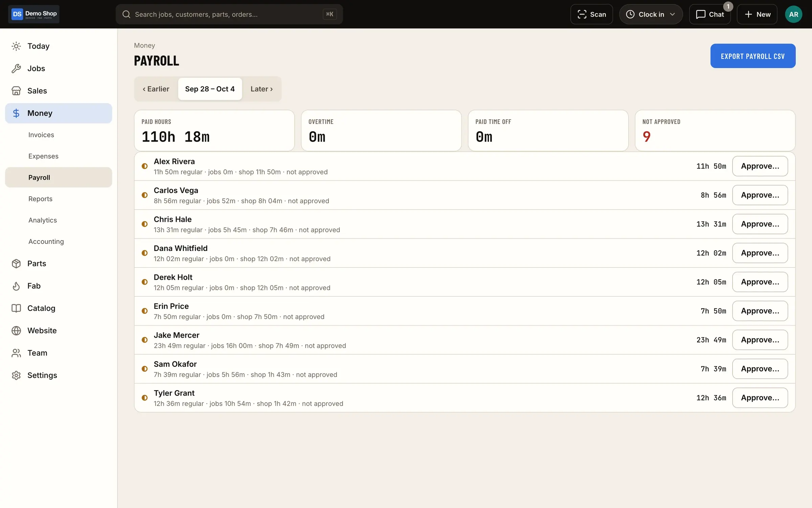Open the AR user avatar
Viewport: 812px width, 508px height.
point(793,14)
